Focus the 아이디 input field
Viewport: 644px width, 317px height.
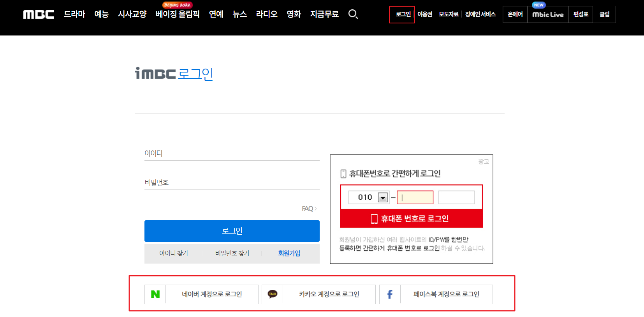(232, 153)
